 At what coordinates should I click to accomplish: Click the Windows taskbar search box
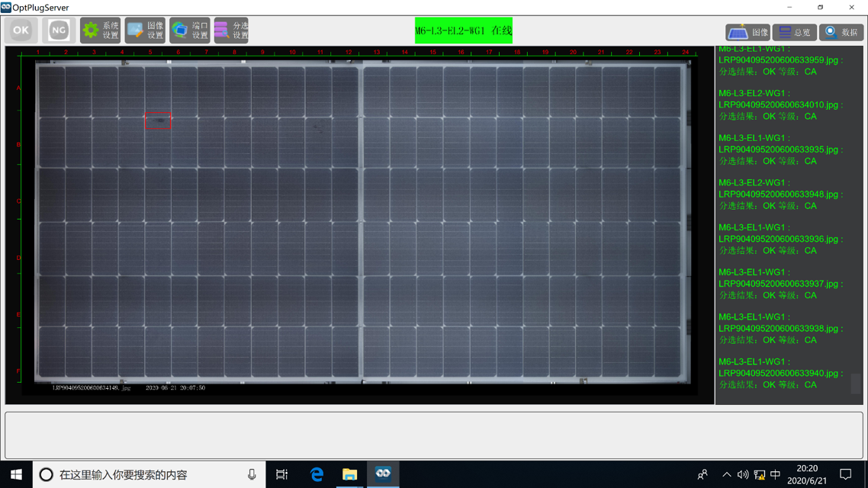[149, 474]
